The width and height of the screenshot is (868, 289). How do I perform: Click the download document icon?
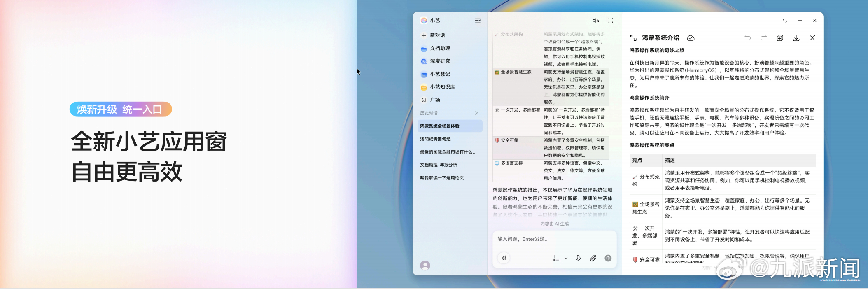[x=796, y=38]
